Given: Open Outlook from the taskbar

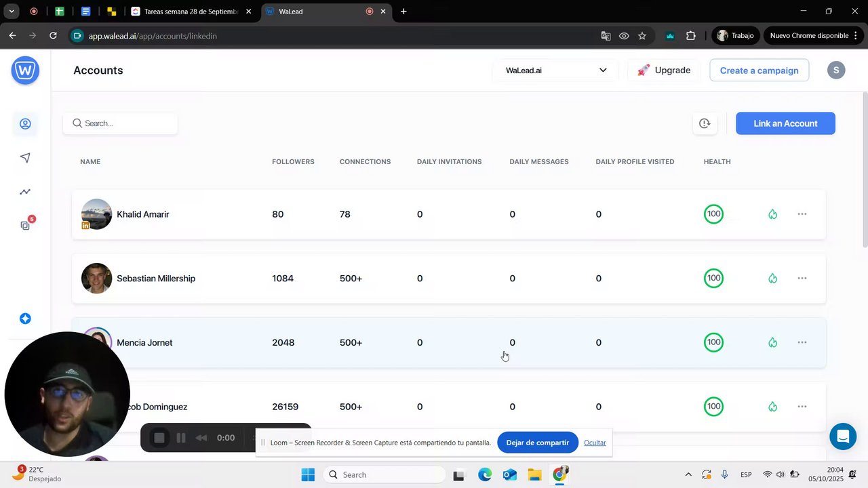Looking at the screenshot, I should coord(509,474).
